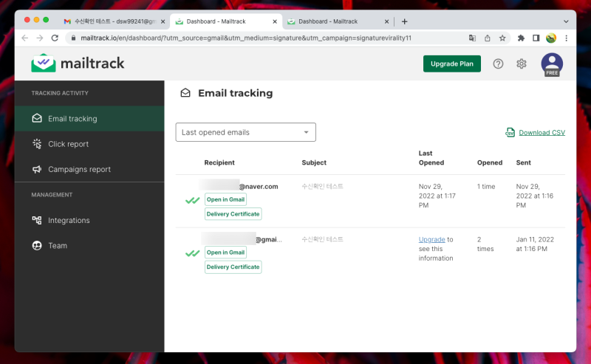The height and width of the screenshot is (364, 591).
Task: Click the site lock icon
Action: (x=73, y=38)
